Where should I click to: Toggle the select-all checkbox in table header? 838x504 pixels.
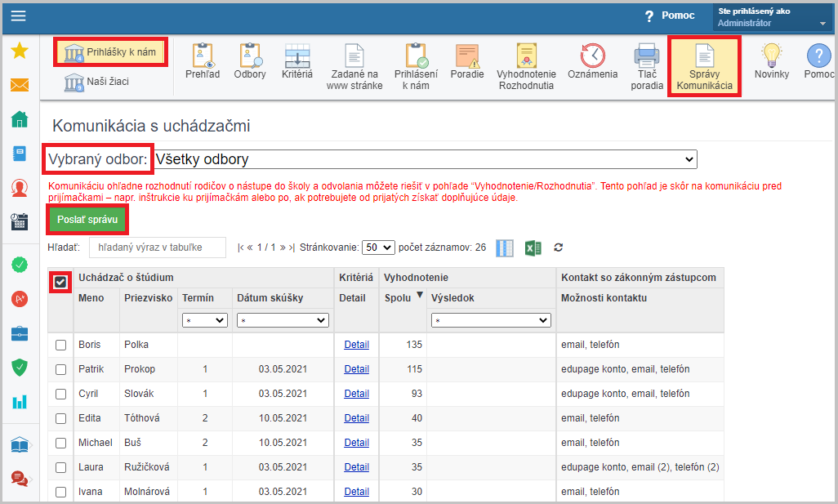click(x=60, y=282)
